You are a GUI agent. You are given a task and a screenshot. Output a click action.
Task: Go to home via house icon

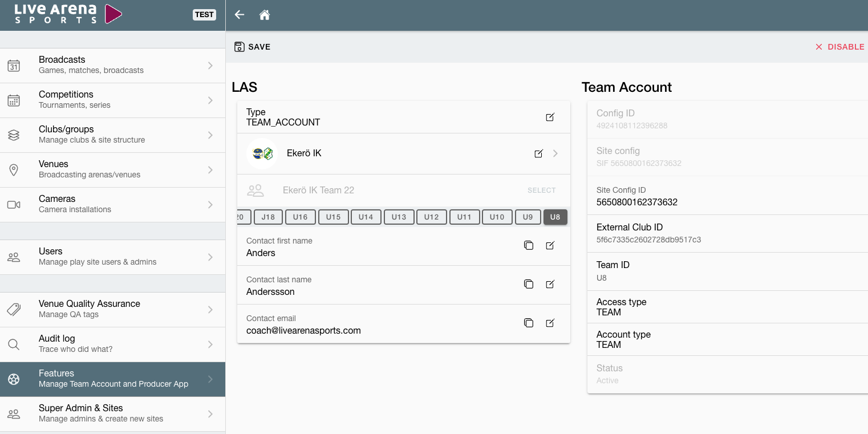(x=265, y=15)
